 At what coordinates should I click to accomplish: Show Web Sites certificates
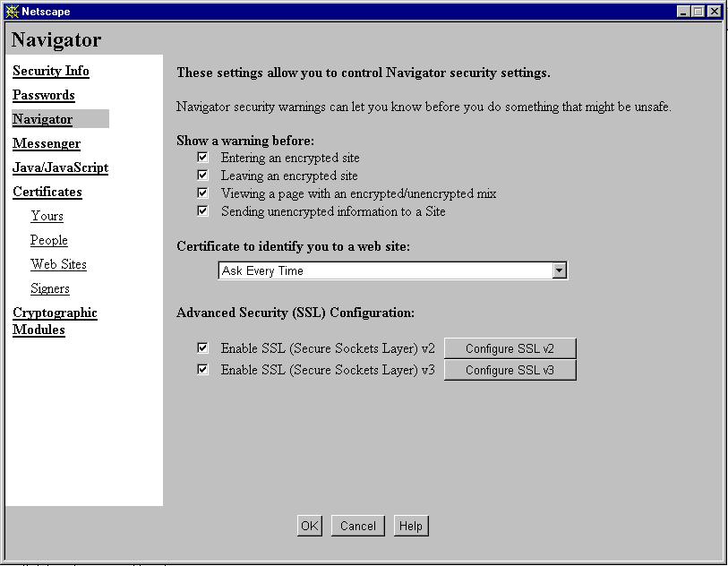point(58,264)
